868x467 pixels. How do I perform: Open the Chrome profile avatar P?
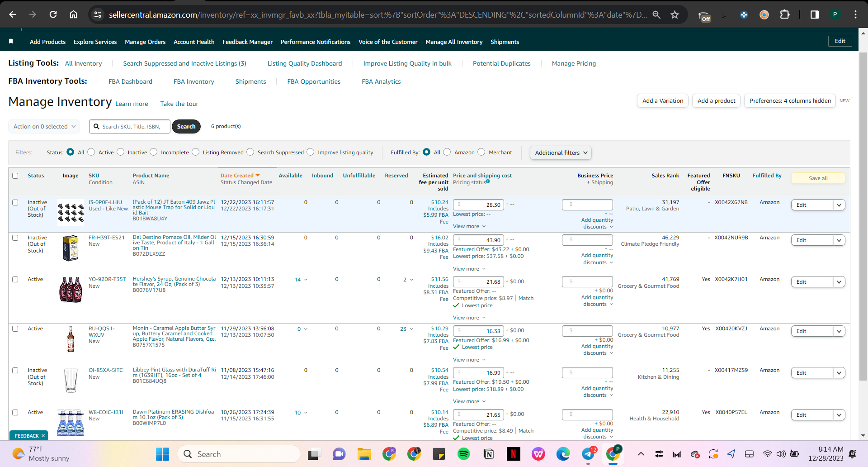pos(835,14)
